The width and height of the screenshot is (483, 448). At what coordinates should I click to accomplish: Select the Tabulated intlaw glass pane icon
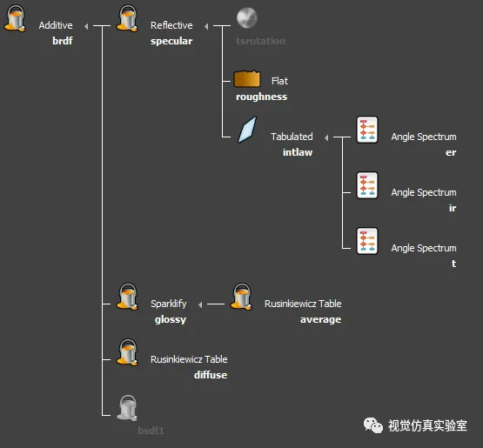[x=247, y=130]
